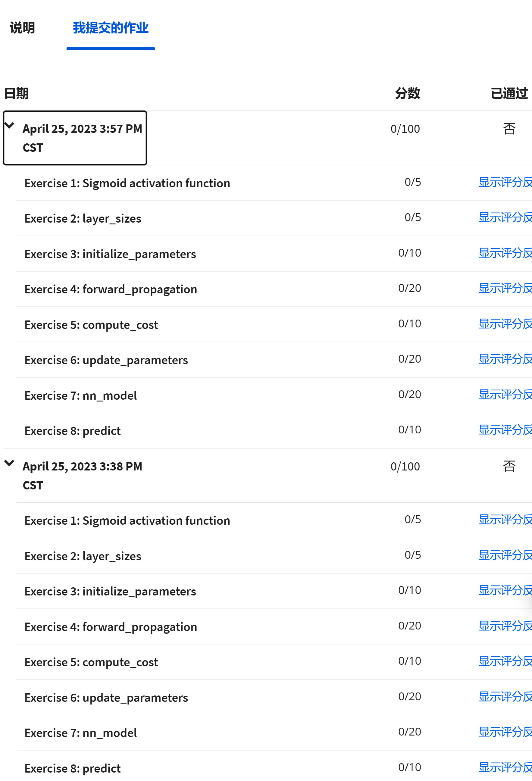Show grading feedback for first Sigmoid exercise
The image size is (532, 781).
(x=505, y=182)
